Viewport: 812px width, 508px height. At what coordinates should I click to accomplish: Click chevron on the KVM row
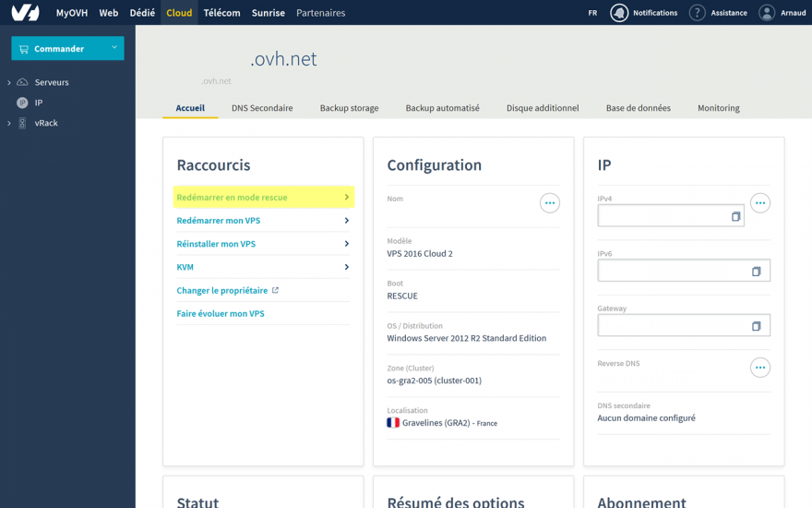(x=346, y=267)
